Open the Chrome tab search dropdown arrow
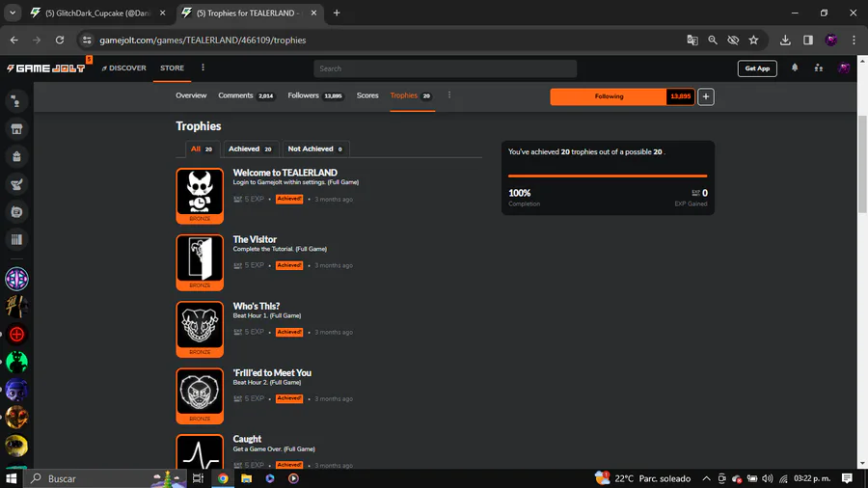The height and width of the screenshot is (488, 868). pyautogui.click(x=13, y=13)
